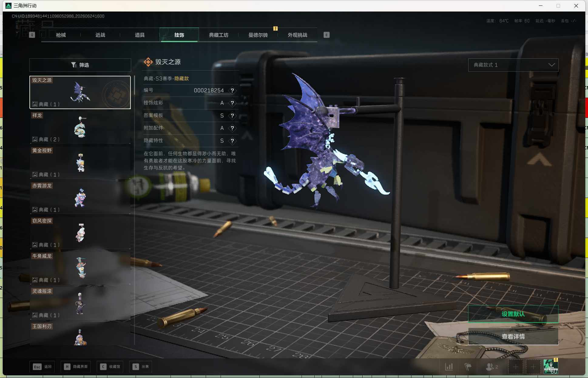The height and width of the screenshot is (378, 588).
Task: Click the collection icon on 灵魂摇滚 entry
Action: click(x=35, y=315)
